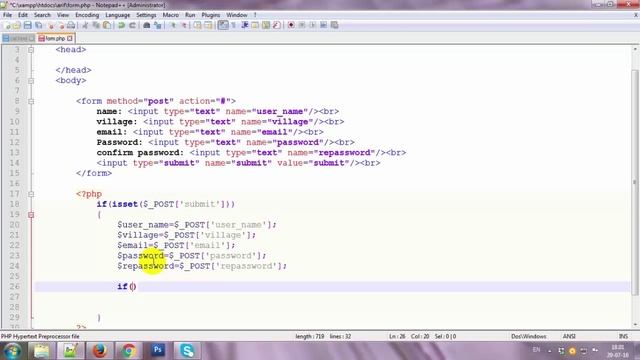The image size is (640, 360).
Task: Open the File menu
Action: tap(7, 15)
